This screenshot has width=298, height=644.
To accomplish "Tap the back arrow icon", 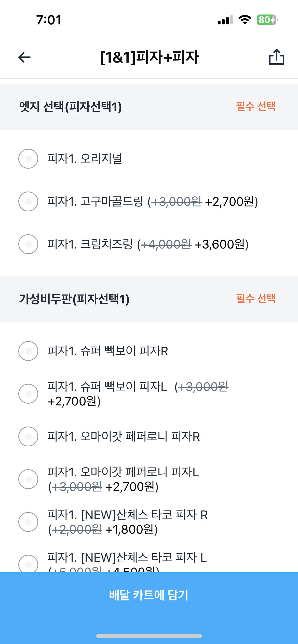I will [24, 57].
